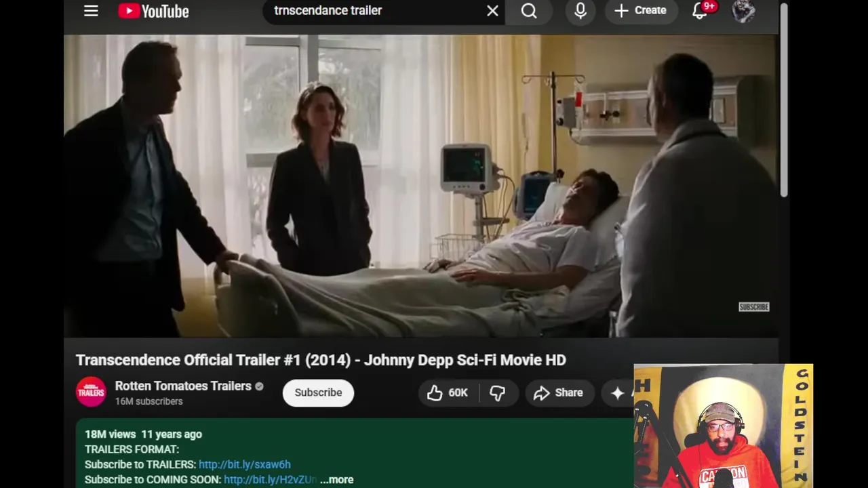Click the trailer video player frame
This screenshot has height=488, width=868.
coord(420,186)
